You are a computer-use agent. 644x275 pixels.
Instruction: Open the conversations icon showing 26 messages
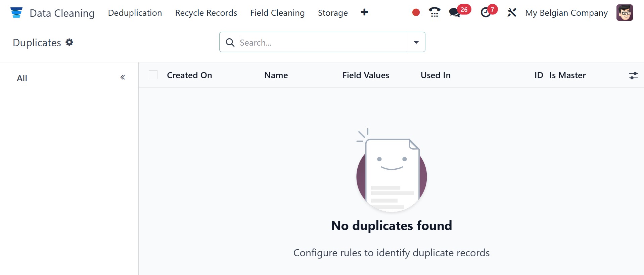[455, 13]
